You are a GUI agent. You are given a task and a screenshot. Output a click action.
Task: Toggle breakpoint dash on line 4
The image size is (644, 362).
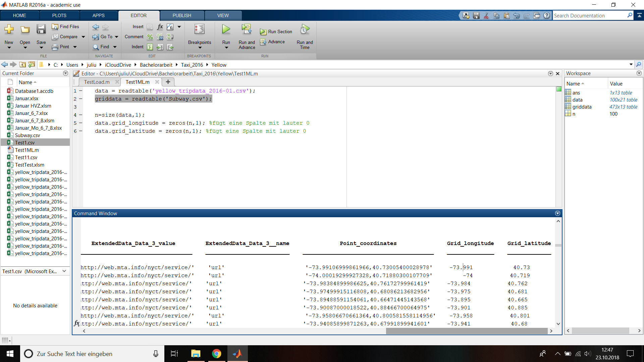pos(80,115)
